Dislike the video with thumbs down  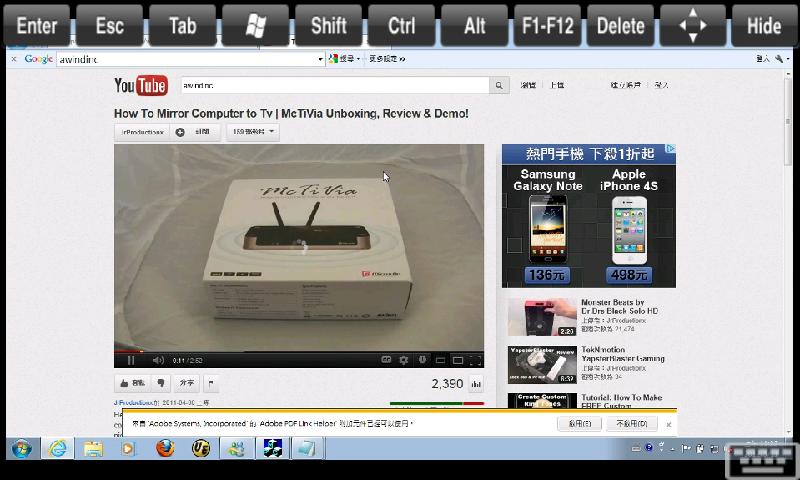coord(161,383)
